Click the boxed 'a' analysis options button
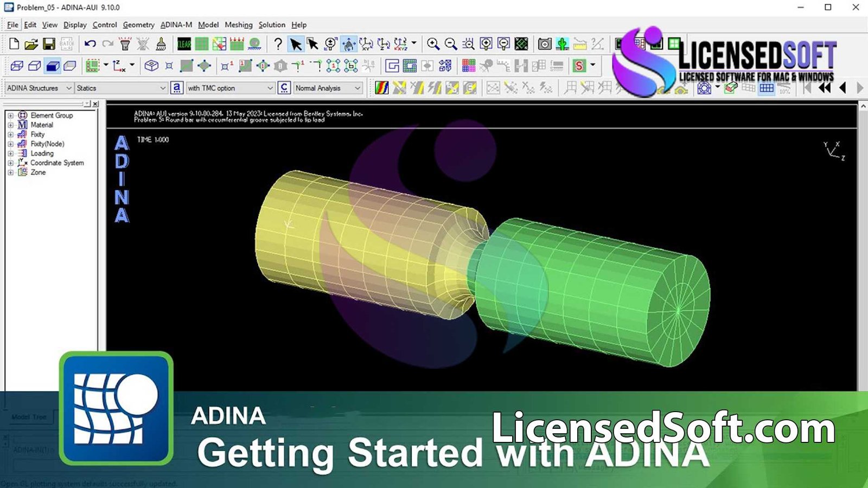Viewport: 868px width, 488px height. pyautogui.click(x=176, y=87)
